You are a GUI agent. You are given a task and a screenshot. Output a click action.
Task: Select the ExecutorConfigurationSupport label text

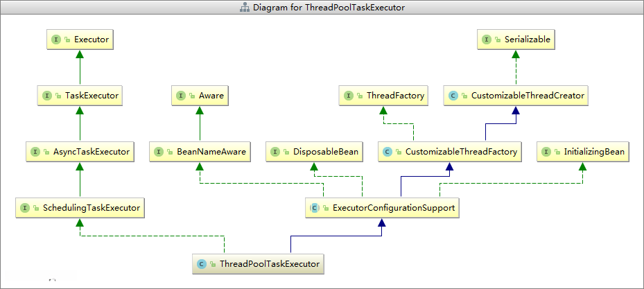click(x=394, y=208)
